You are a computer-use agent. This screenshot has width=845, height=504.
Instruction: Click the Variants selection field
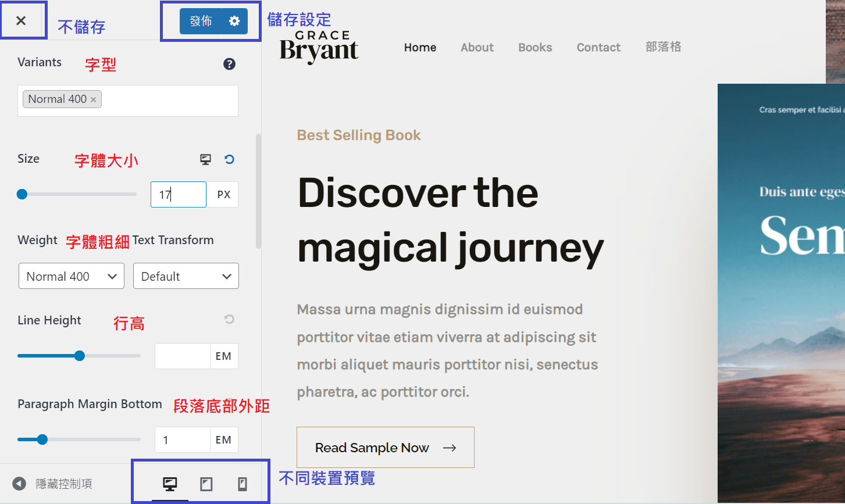tap(128, 101)
